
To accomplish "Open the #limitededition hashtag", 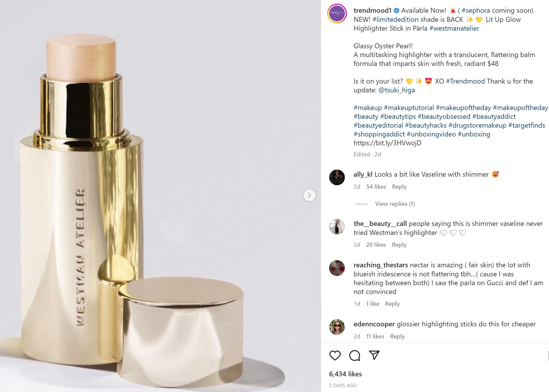I will click(395, 20).
